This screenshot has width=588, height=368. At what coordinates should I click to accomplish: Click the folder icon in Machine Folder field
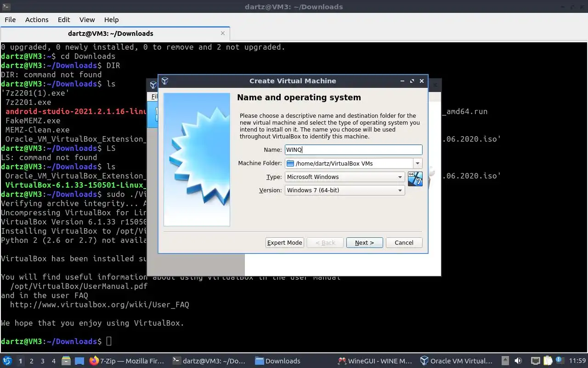(290, 163)
